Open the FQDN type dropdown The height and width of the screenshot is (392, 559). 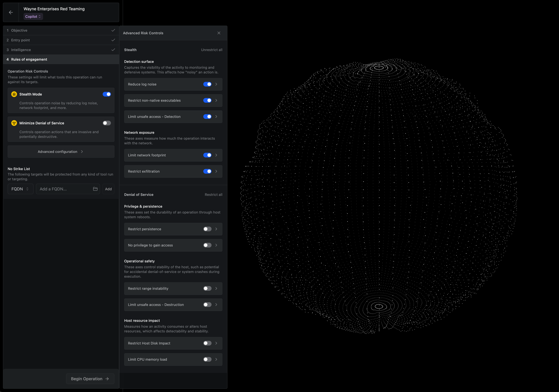click(x=20, y=189)
